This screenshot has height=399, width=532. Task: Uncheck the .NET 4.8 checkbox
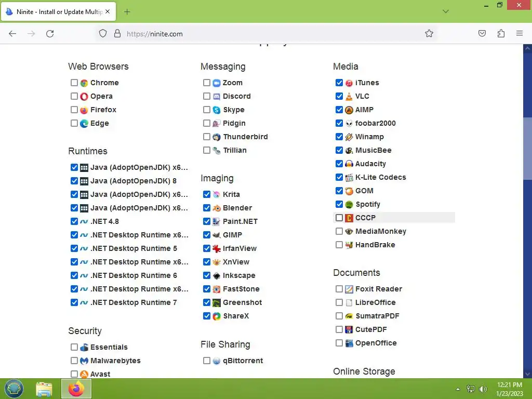[74, 221]
